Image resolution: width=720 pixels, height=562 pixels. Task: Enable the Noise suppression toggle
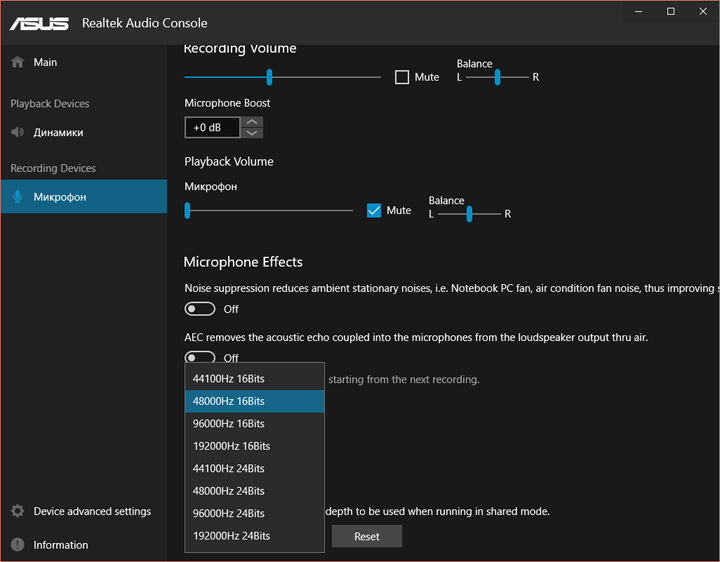point(200,309)
